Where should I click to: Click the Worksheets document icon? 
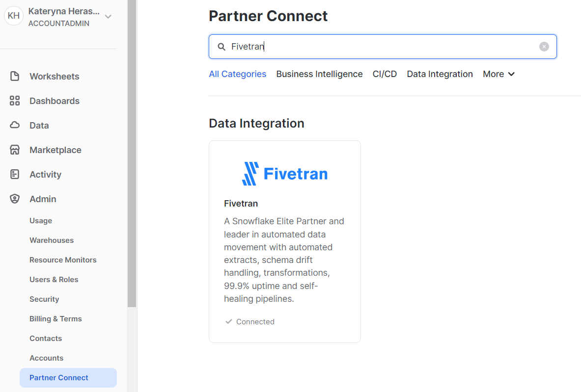15,76
